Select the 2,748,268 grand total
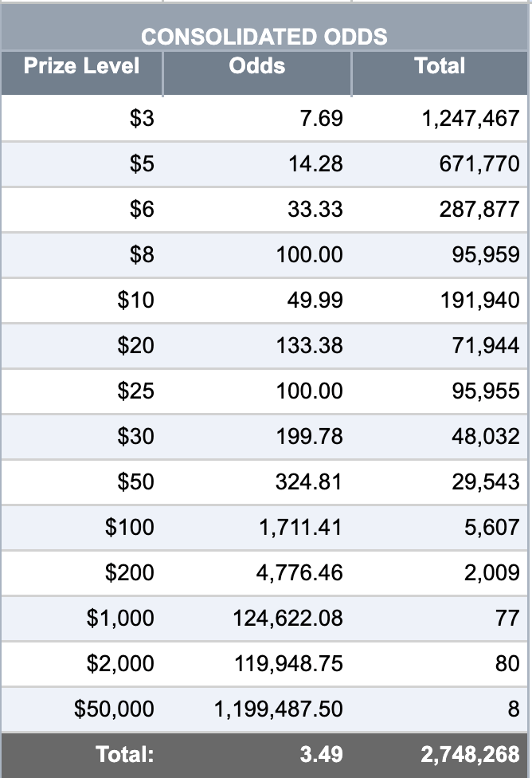This screenshot has height=778, width=532. click(x=470, y=755)
